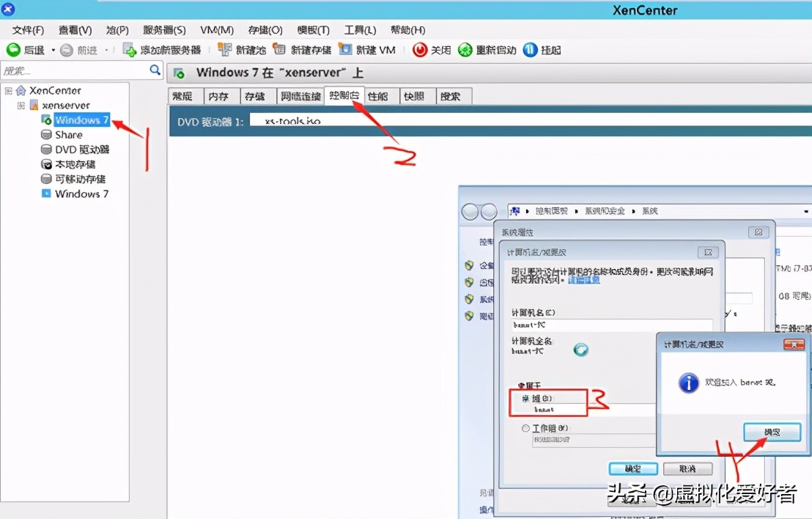Suspend the VM with the 挂起 icon

click(531, 50)
